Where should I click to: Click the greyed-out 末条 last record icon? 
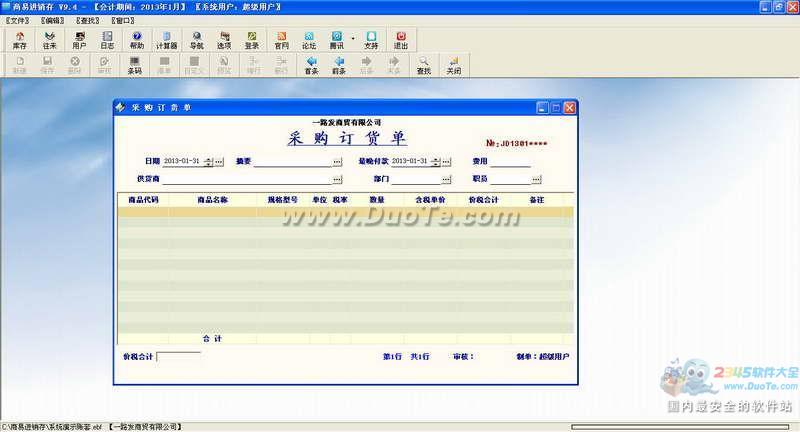pos(394,66)
